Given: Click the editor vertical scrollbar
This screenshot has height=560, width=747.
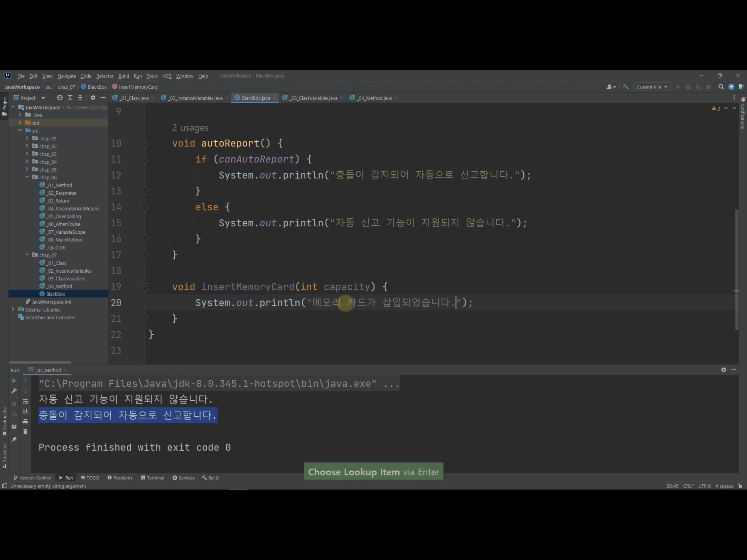Looking at the screenshot, I should coord(737,269).
